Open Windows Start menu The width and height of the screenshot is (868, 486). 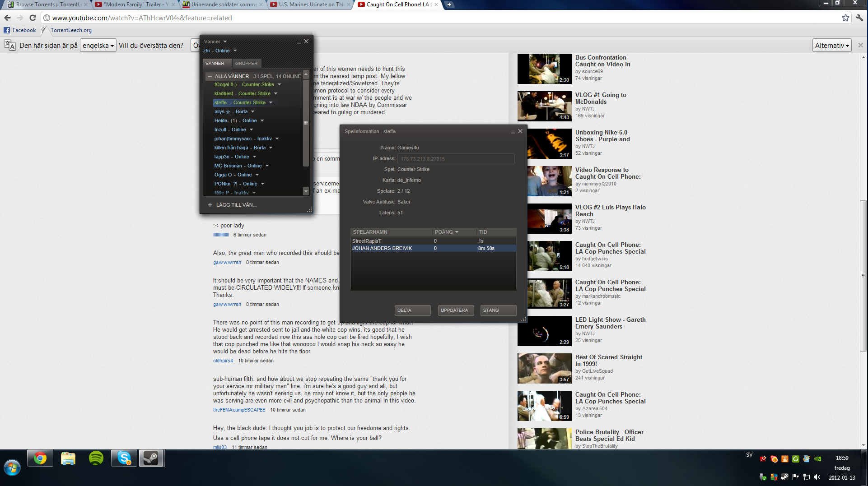point(12,467)
